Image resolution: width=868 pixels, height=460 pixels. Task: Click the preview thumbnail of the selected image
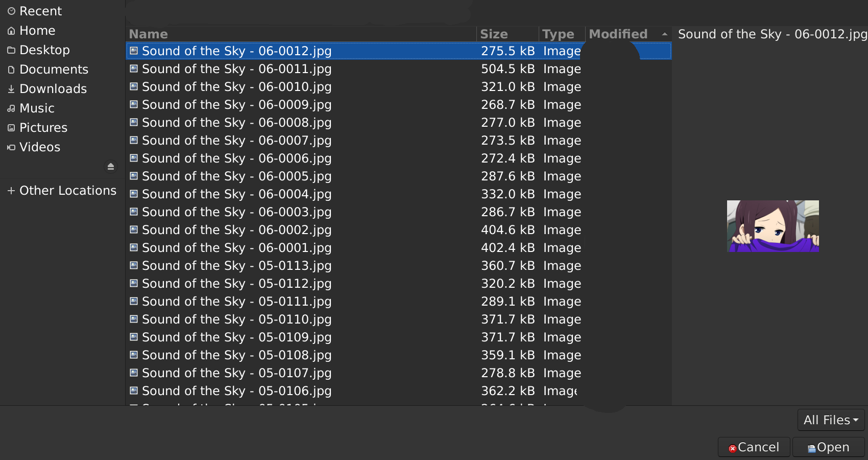(x=773, y=226)
